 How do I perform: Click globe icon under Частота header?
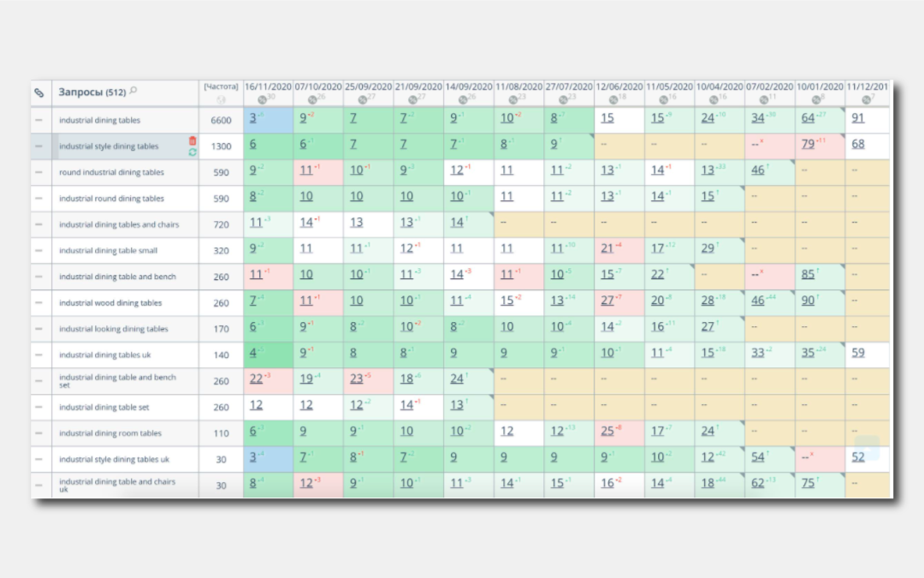(221, 99)
